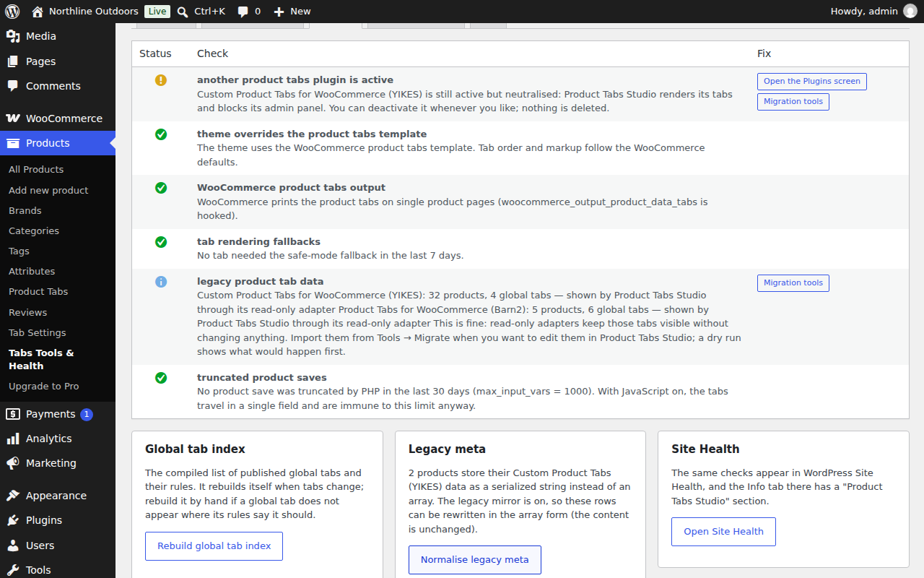Open Attributes submenu item
The image size is (924, 578).
click(32, 272)
